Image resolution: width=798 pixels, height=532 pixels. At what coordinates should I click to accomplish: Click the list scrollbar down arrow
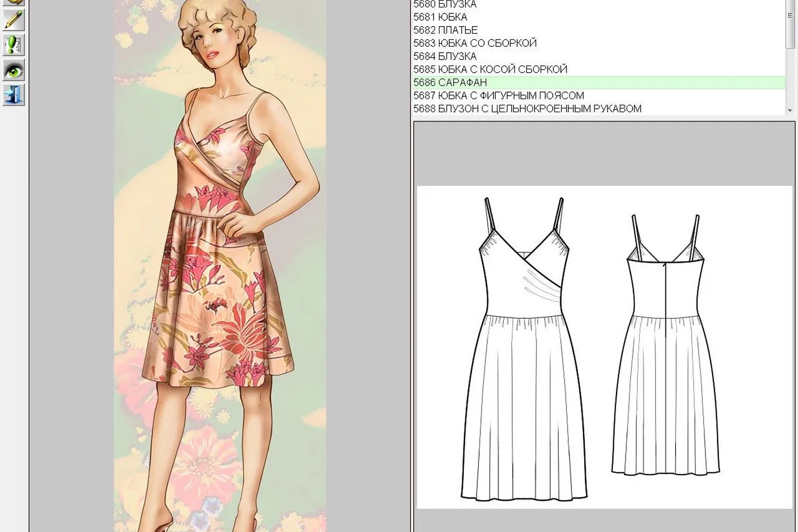pos(790,110)
